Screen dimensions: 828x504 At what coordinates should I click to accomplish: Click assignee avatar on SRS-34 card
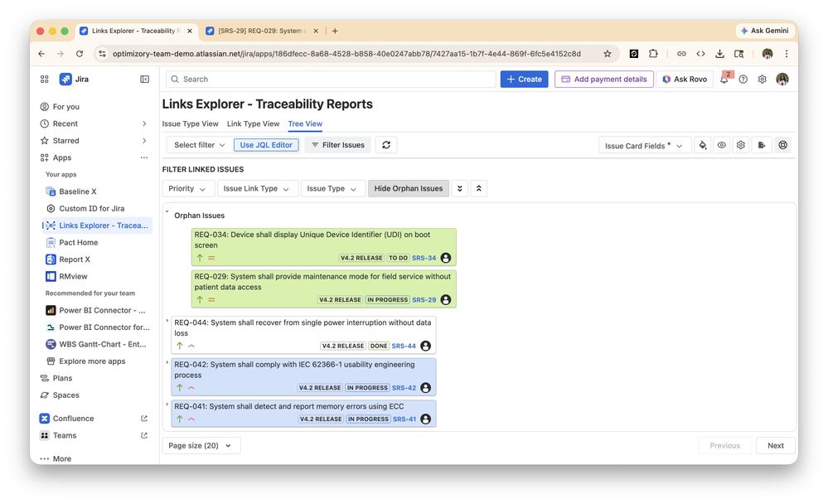tap(446, 258)
